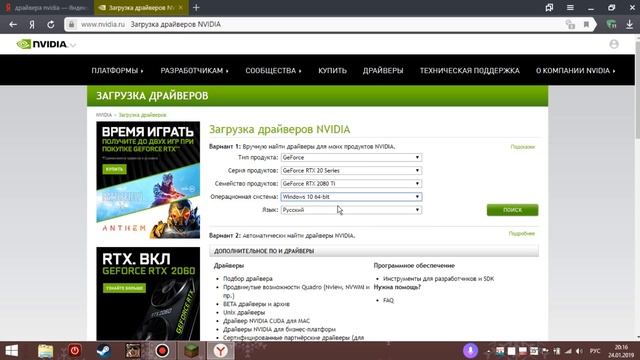Screen dimensions: 640x360
Task: Click the Подсказки link
Action: pos(522,147)
